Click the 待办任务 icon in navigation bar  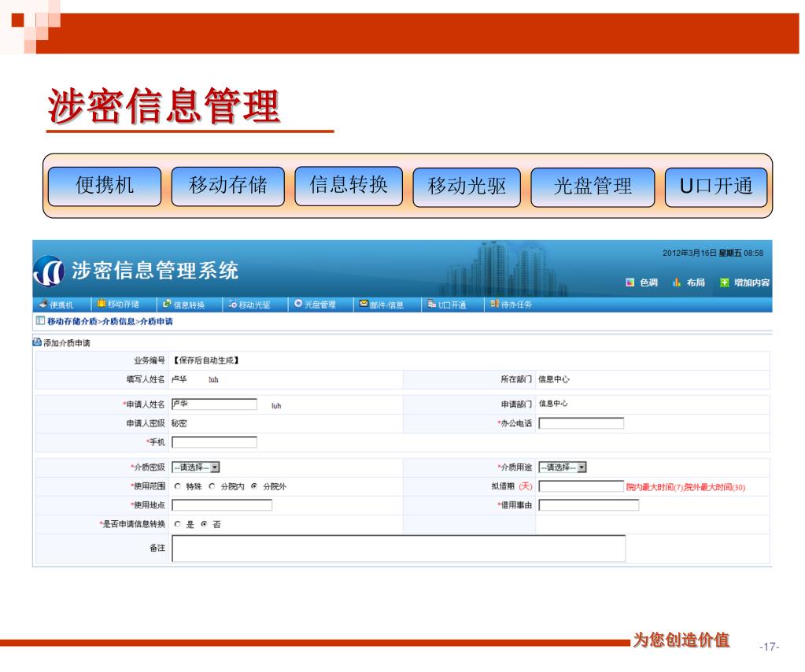[494, 304]
